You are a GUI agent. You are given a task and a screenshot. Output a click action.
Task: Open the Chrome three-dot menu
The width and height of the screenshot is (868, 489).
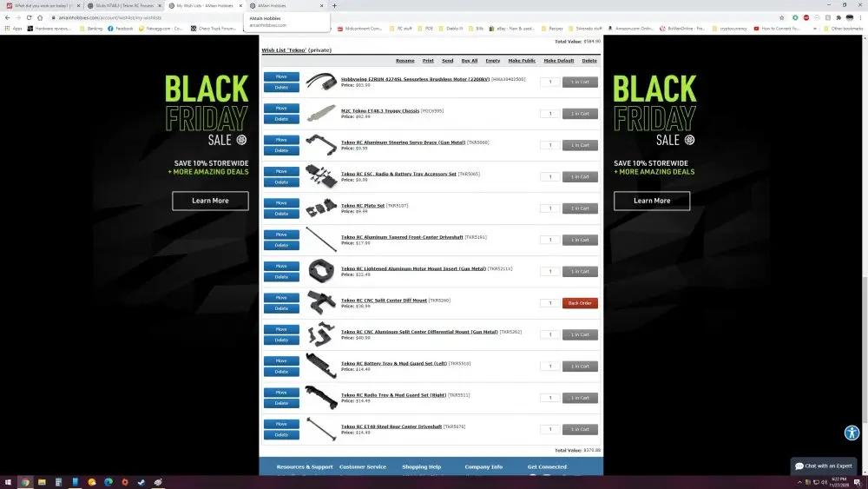click(x=861, y=17)
